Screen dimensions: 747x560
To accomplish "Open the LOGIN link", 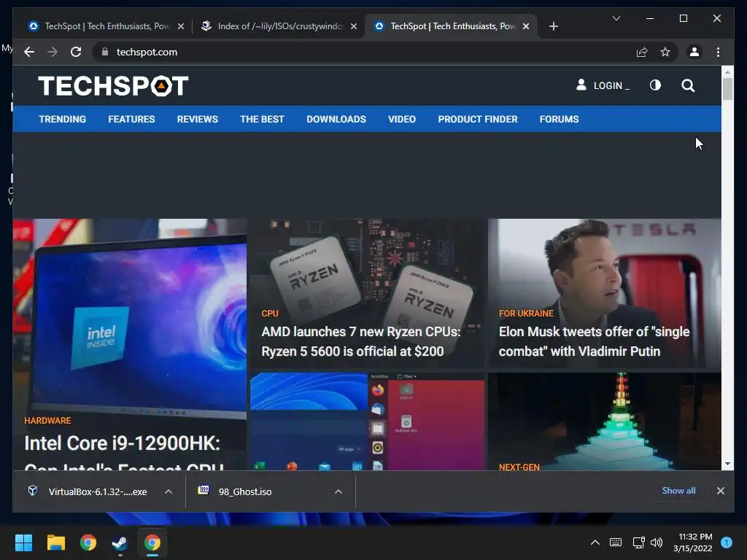I will [x=603, y=86].
